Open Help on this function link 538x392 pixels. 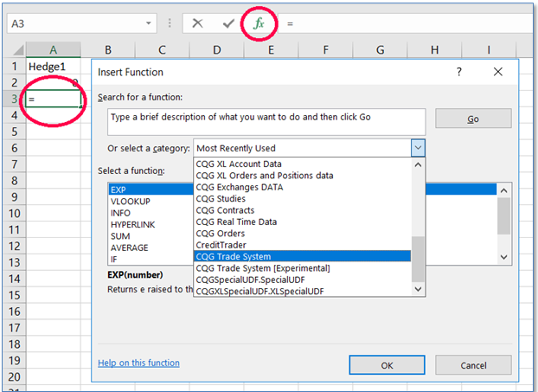[138, 363]
